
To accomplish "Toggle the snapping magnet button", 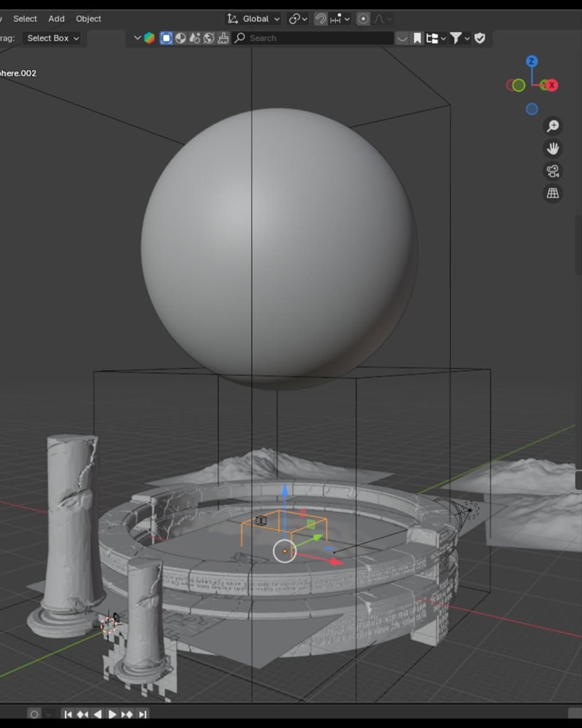I will tap(321, 19).
